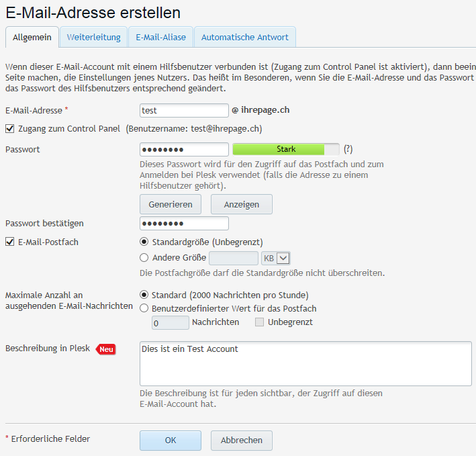
Task: Select 'Standard (2000 Nachrichten pro Stunde)' option
Action: 144,294
